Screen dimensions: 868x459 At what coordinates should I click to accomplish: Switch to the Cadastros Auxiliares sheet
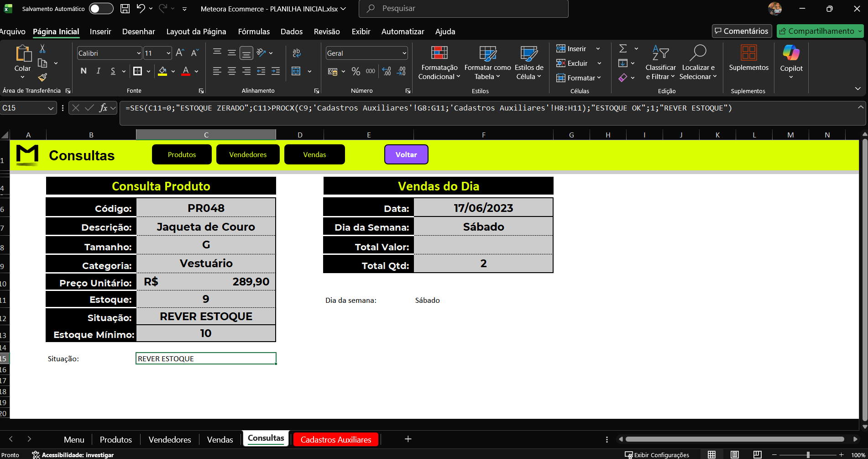pos(336,439)
